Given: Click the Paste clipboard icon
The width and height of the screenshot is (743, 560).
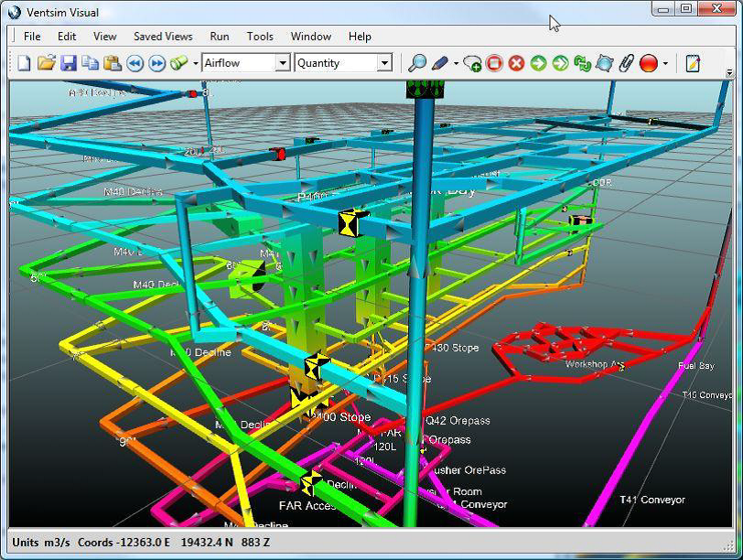Looking at the screenshot, I should [x=113, y=63].
